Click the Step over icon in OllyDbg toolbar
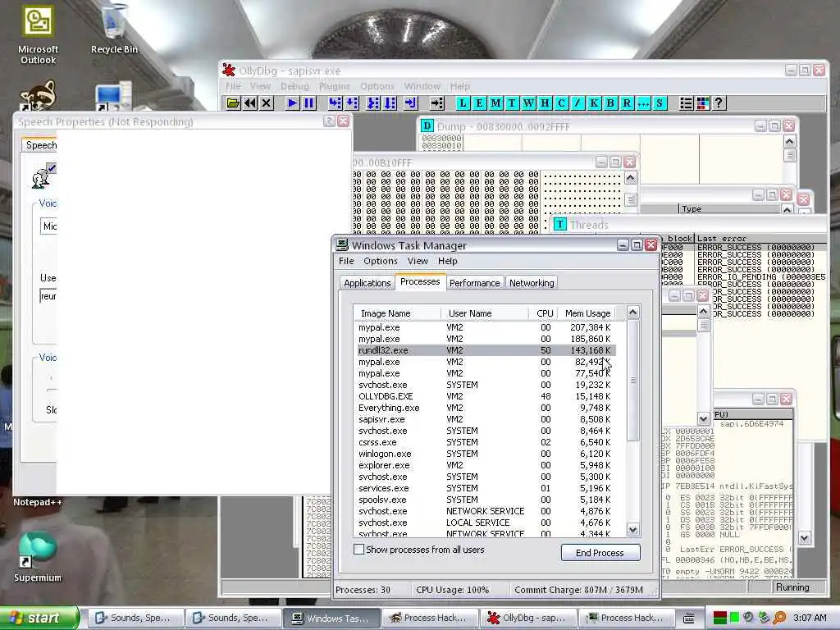The width and height of the screenshot is (840, 630). pyautogui.click(x=352, y=103)
